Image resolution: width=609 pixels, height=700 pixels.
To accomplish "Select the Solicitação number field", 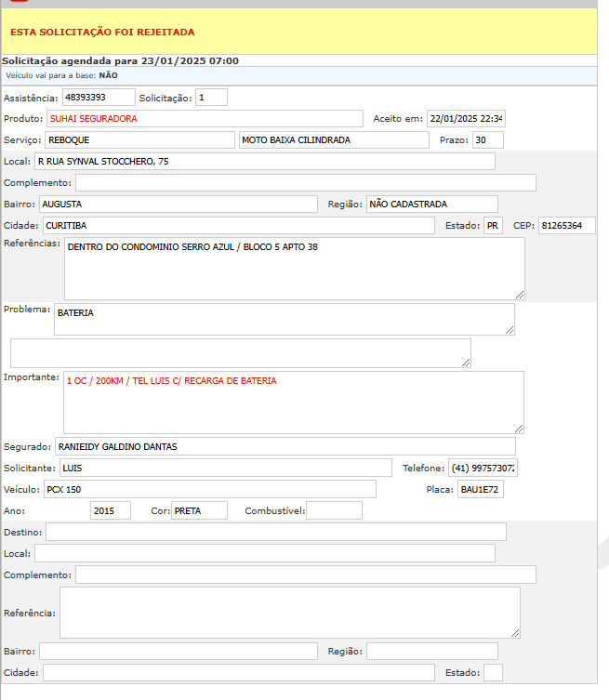I will 211,98.
